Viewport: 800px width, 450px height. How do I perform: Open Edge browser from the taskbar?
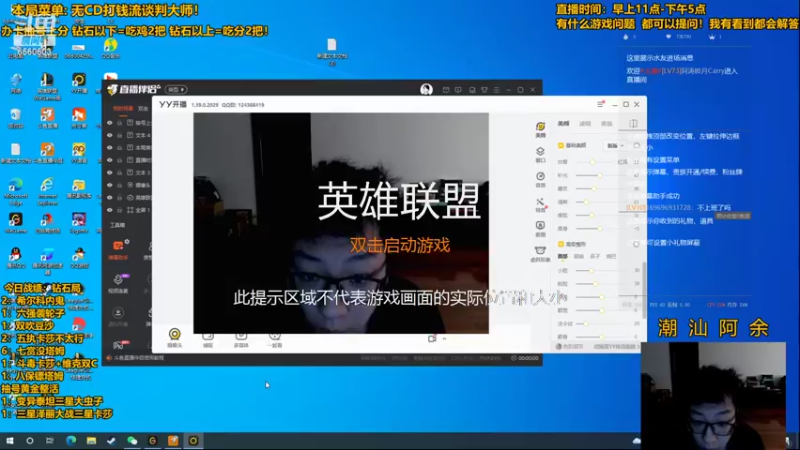click(71, 441)
